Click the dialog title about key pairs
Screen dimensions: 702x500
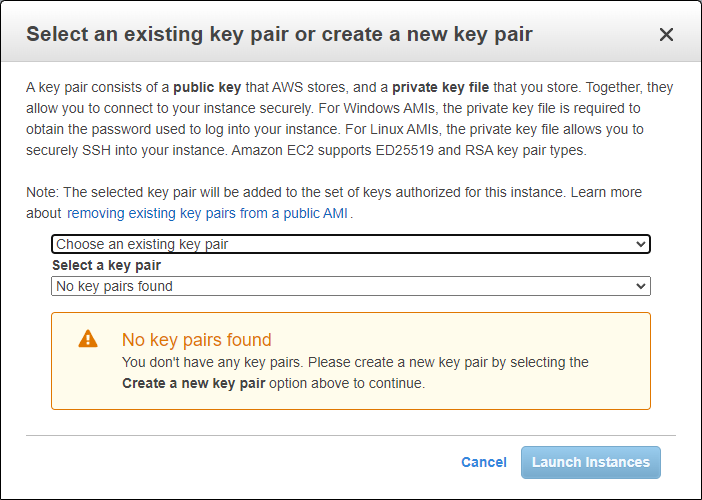pos(279,34)
